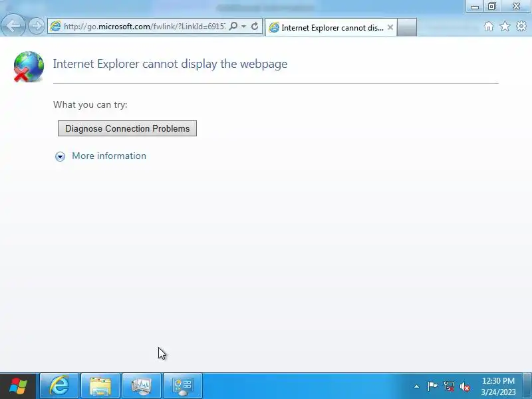Click the IE page icon in address bar
The height and width of the screenshot is (399, 532).
[x=55, y=27]
